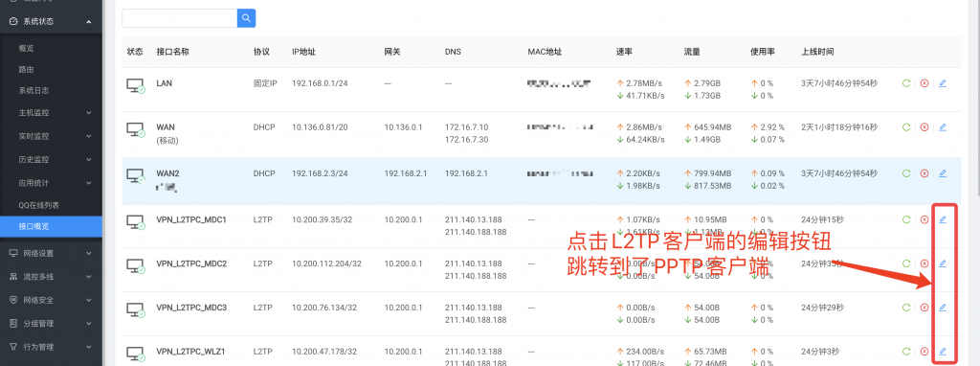Image resolution: width=980 pixels, height=366 pixels.
Task: Refresh VPN_L2TPC_MDC1 connection
Action: (x=905, y=219)
